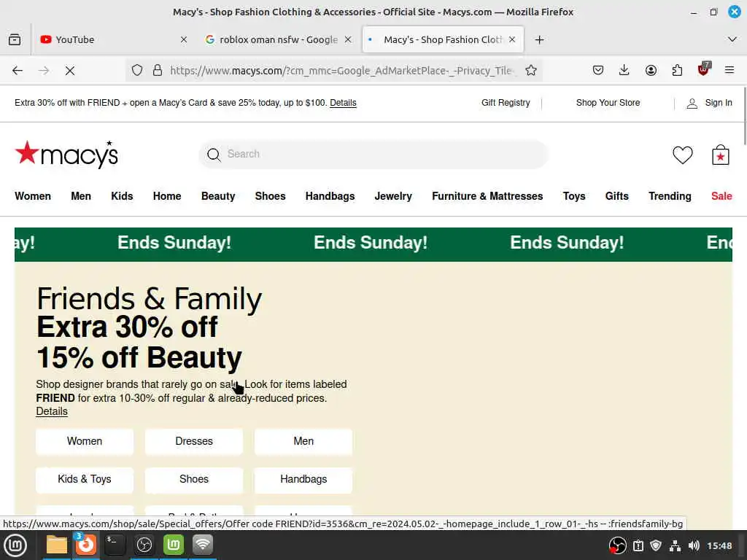The image size is (747, 560).
Task: Expand the list all tabs chevron
Action: (x=732, y=39)
